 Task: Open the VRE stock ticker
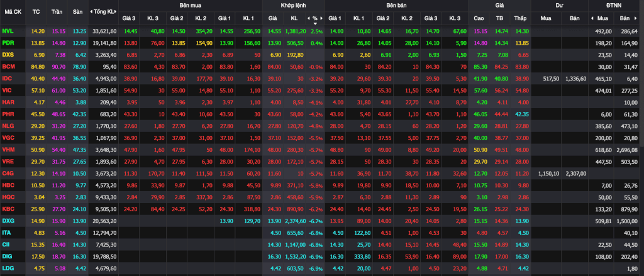click(8, 161)
